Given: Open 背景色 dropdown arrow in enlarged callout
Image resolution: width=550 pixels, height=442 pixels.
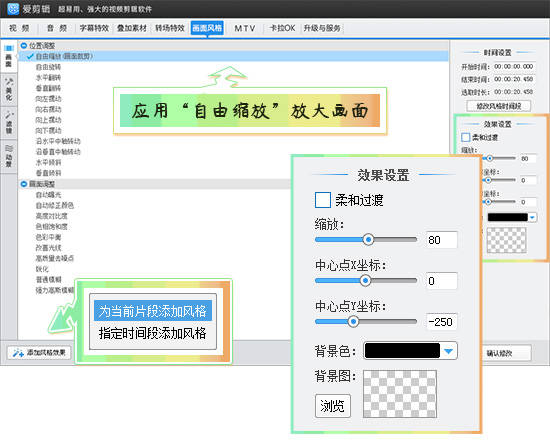Looking at the screenshot, I should [448, 351].
